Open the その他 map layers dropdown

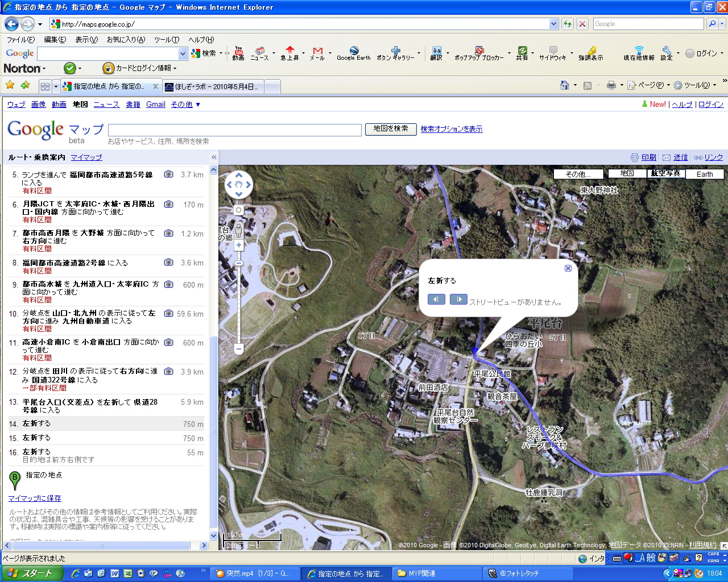(x=578, y=174)
